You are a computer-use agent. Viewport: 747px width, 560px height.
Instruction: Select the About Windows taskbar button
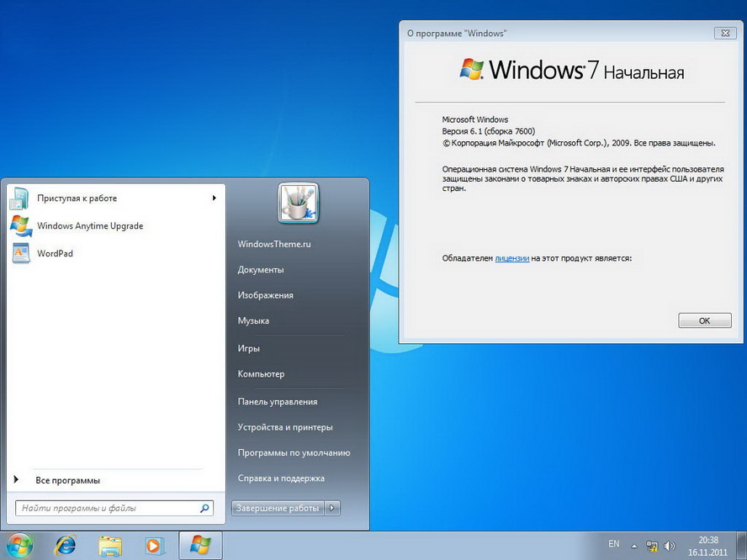[x=200, y=545]
